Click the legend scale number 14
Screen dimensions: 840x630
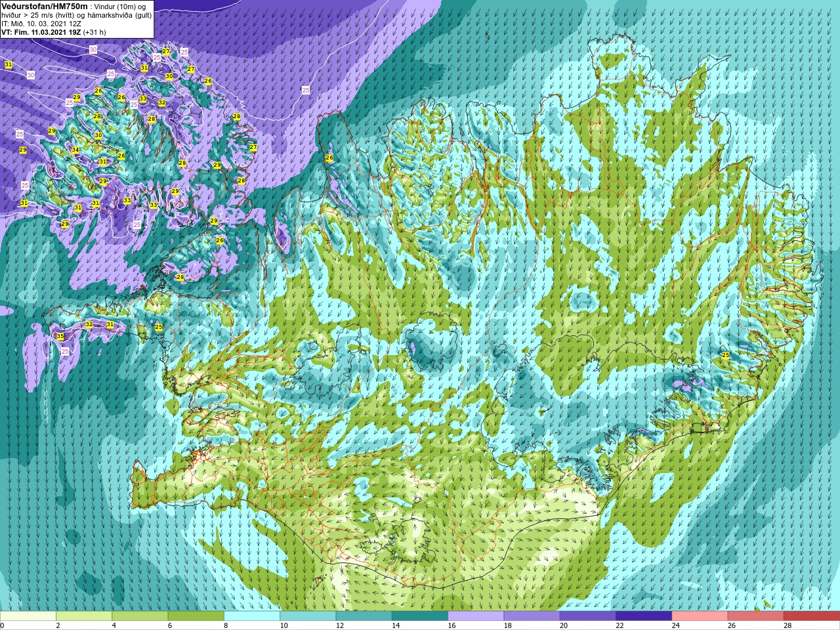396,625
